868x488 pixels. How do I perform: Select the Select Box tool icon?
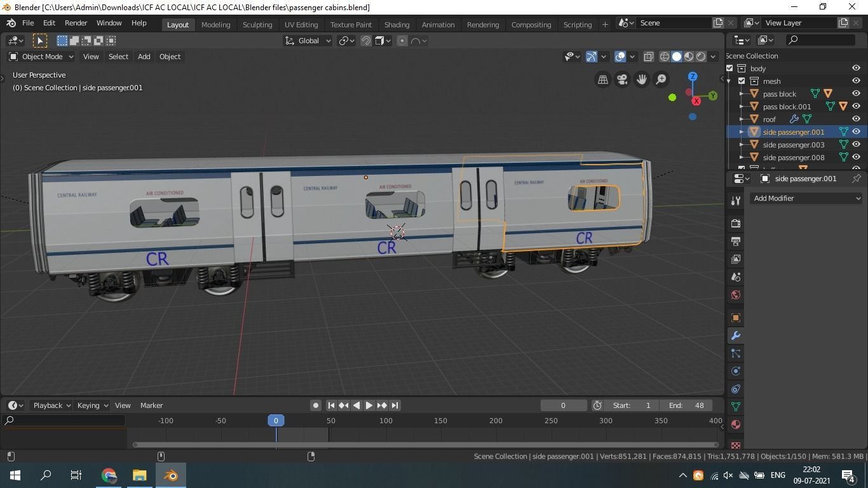(62, 41)
